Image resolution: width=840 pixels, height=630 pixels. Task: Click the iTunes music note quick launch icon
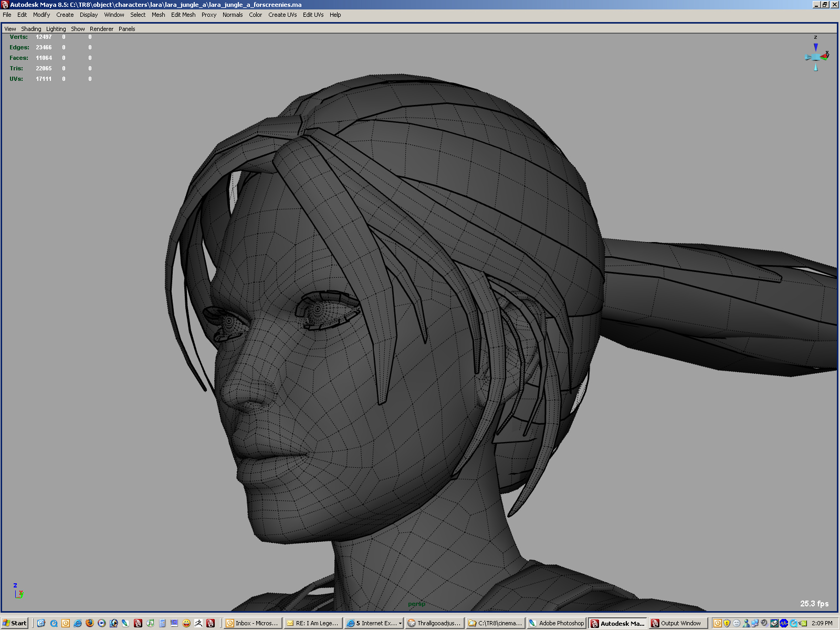pos(150,623)
